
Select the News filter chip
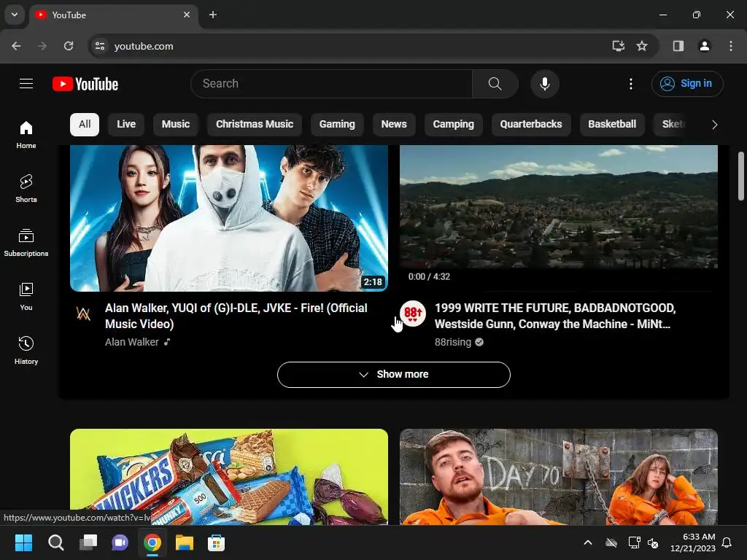pyautogui.click(x=394, y=125)
